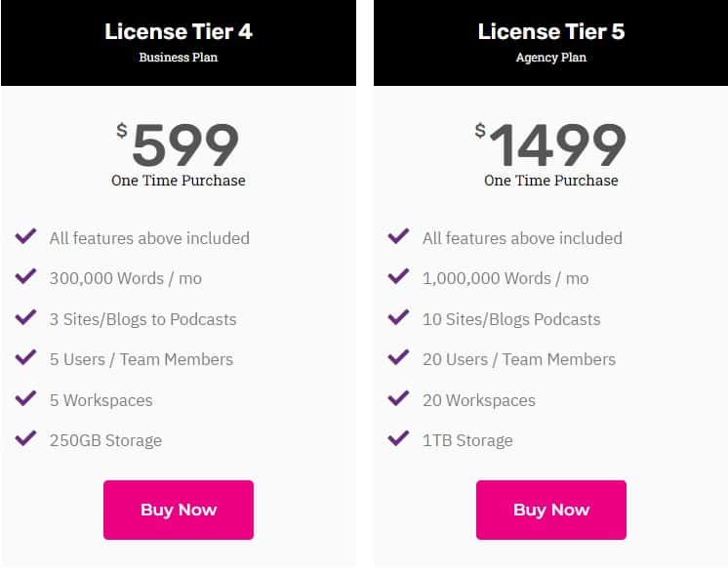Click checkmark beside 20 Users / Team Members
Image resolution: width=728 pixels, height=574 pixels.
(x=398, y=358)
